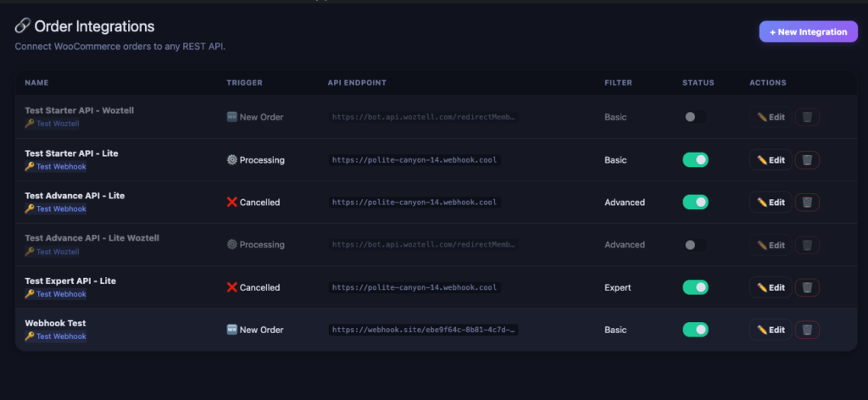Select the Test Expert API - Lite name

point(70,281)
